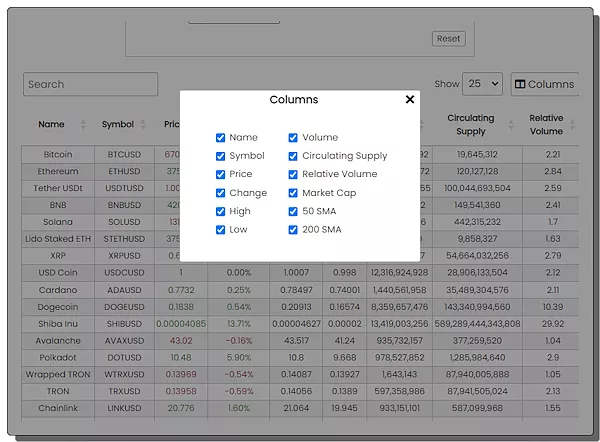Click the DOGEUSD symbol cell
Screen dimensions: 600x442
(124, 307)
